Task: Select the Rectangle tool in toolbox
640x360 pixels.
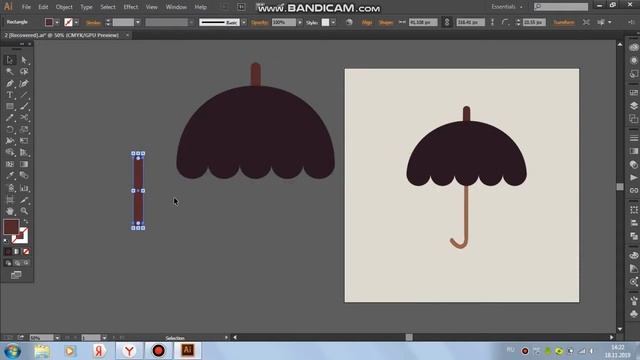Action: [10, 107]
